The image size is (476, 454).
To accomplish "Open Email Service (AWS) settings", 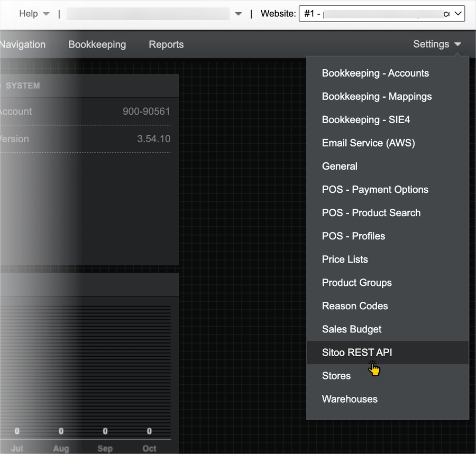I will (x=368, y=143).
